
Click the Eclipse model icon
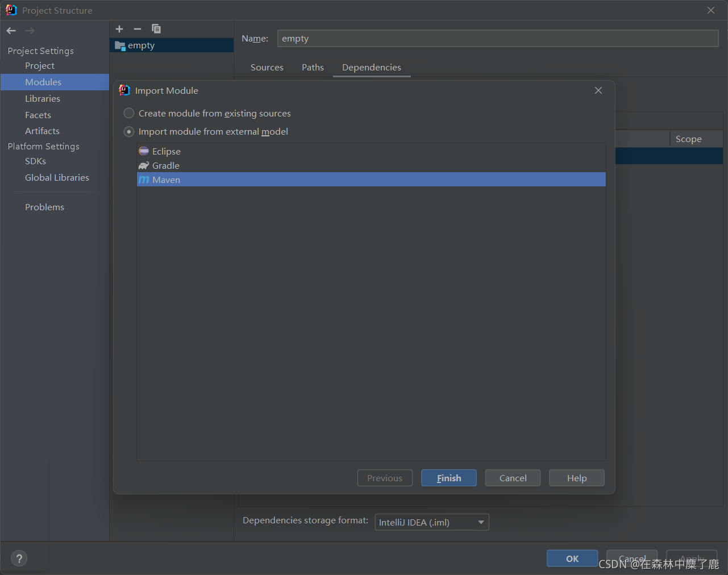[x=144, y=151]
